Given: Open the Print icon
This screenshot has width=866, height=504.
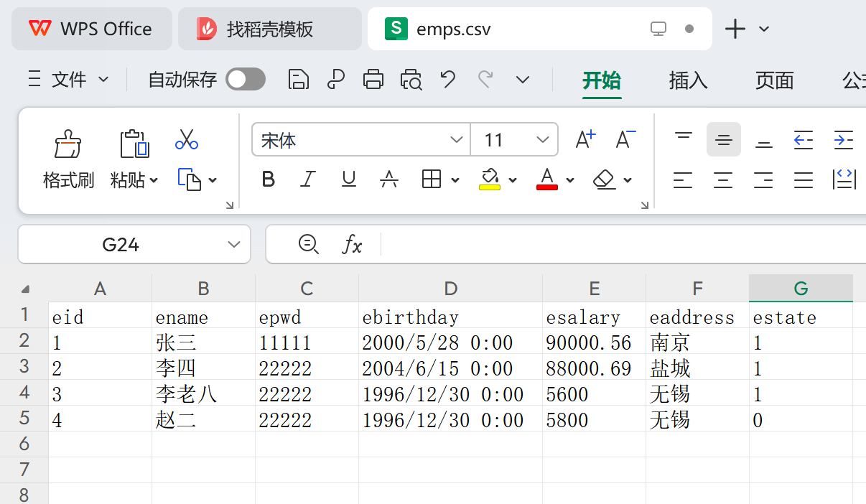Looking at the screenshot, I should [x=373, y=79].
